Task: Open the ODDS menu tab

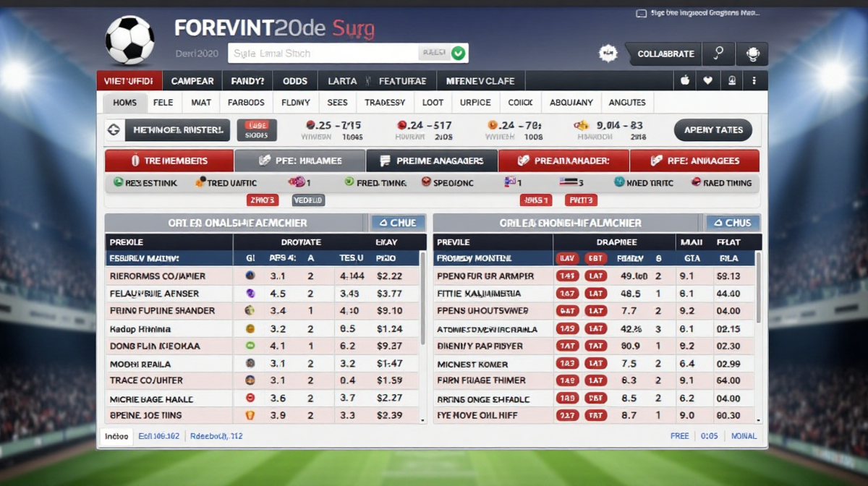Action: [295, 81]
